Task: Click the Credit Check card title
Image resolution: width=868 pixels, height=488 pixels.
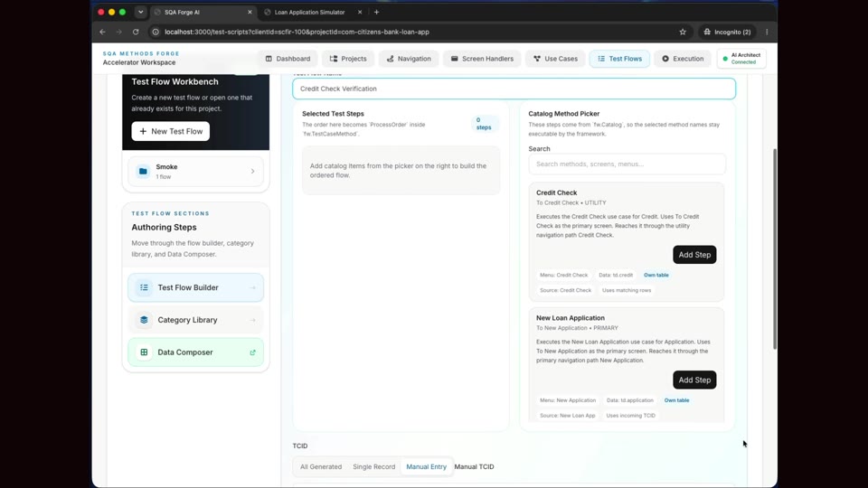Action: [556, 192]
